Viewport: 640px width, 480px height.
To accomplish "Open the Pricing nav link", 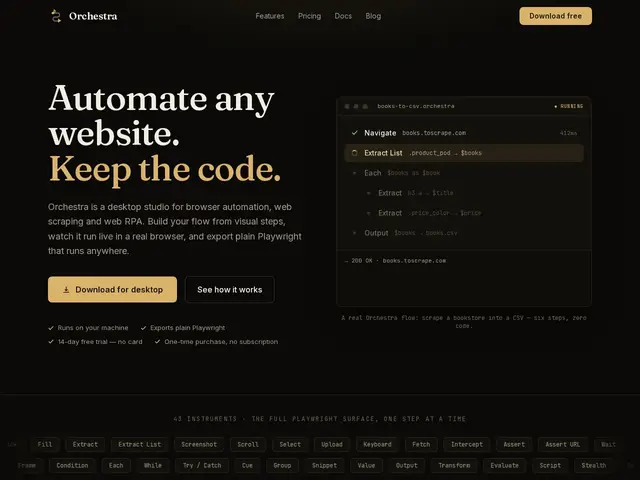I will (309, 16).
